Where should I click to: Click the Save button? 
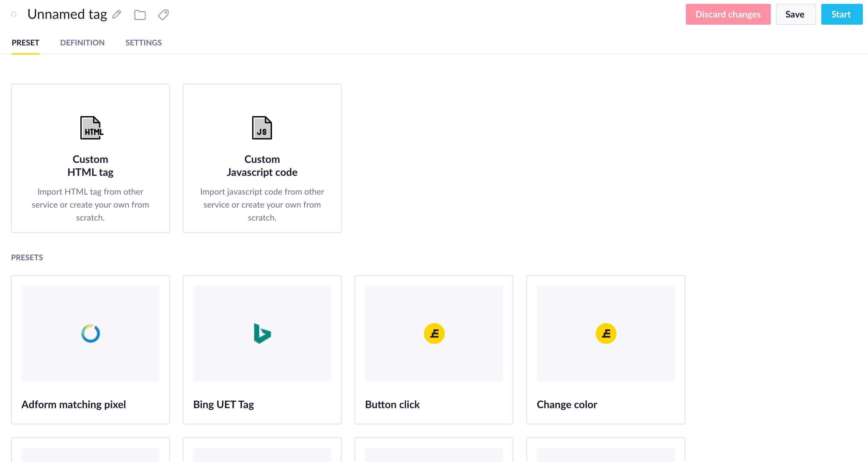(x=795, y=15)
